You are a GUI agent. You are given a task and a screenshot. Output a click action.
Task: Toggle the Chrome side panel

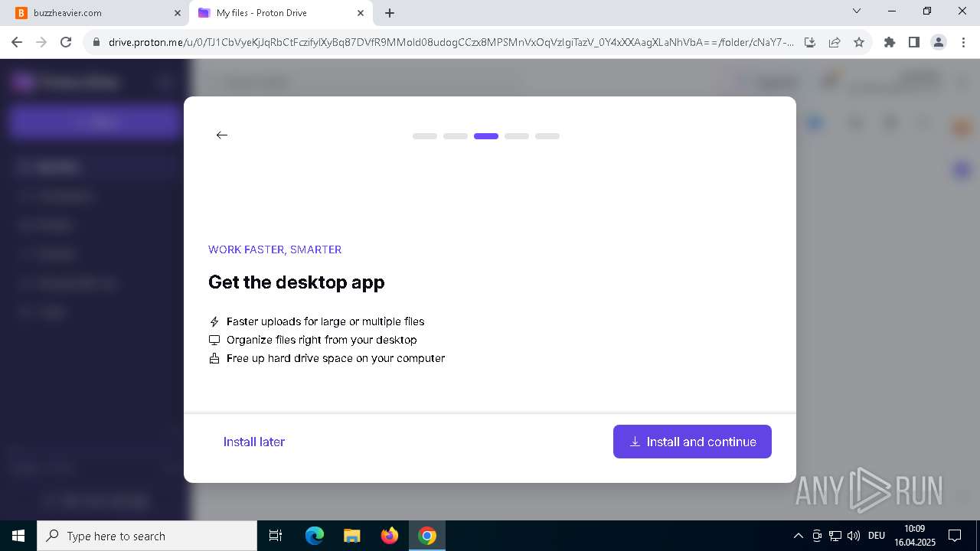pyautogui.click(x=913, y=42)
